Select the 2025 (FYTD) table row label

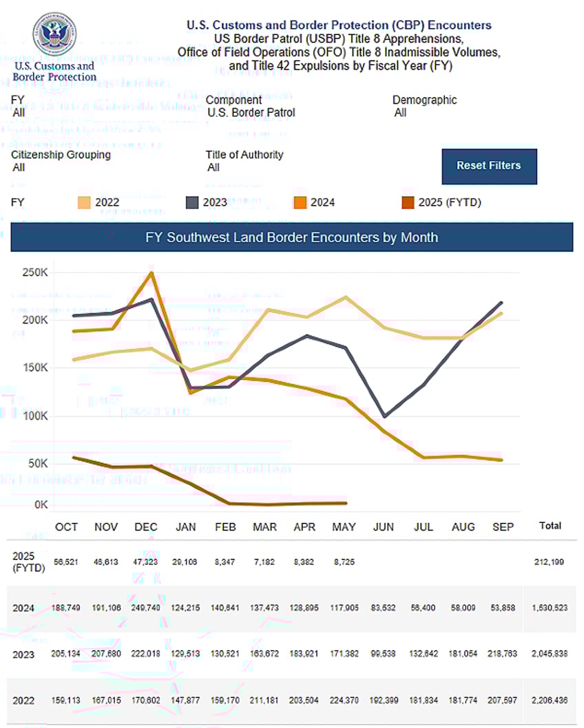[28, 561]
